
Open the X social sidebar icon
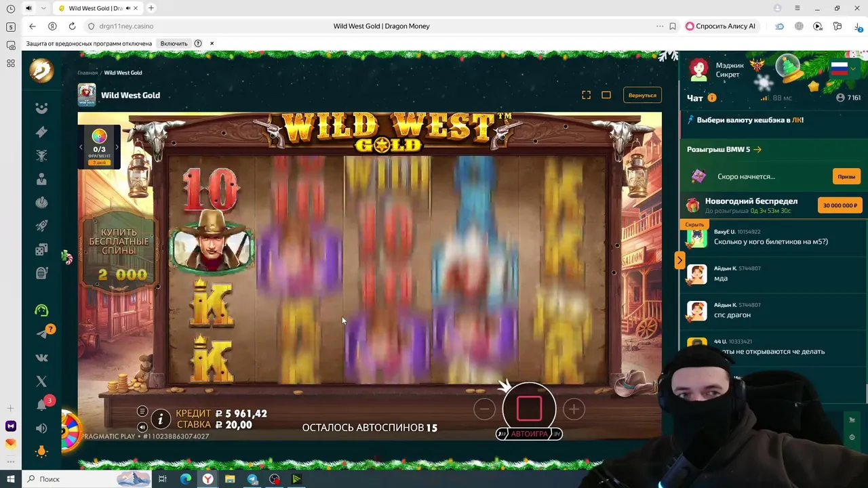pyautogui.click(x=41, y=382)
